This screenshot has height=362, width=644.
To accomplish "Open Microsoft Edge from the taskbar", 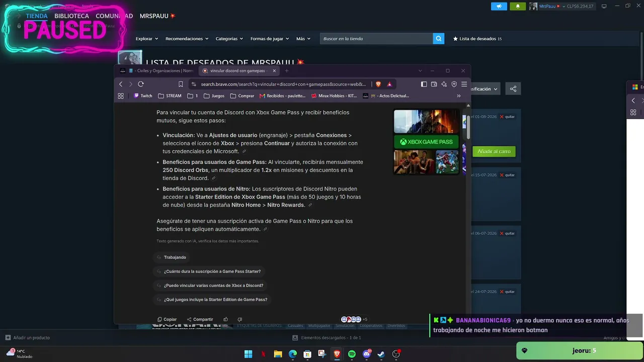I will (x=293, y=354).
